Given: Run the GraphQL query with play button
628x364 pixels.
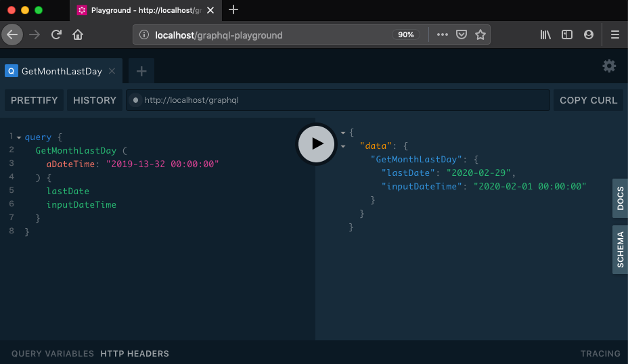Looking at the screenshot, I should (316, 143).
